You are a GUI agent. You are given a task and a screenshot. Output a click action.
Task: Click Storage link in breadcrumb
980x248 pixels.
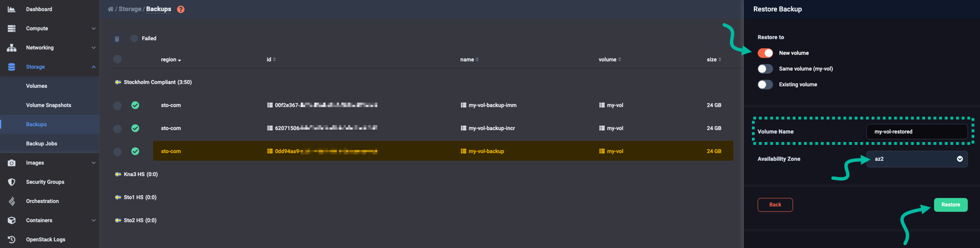point(130,9)
